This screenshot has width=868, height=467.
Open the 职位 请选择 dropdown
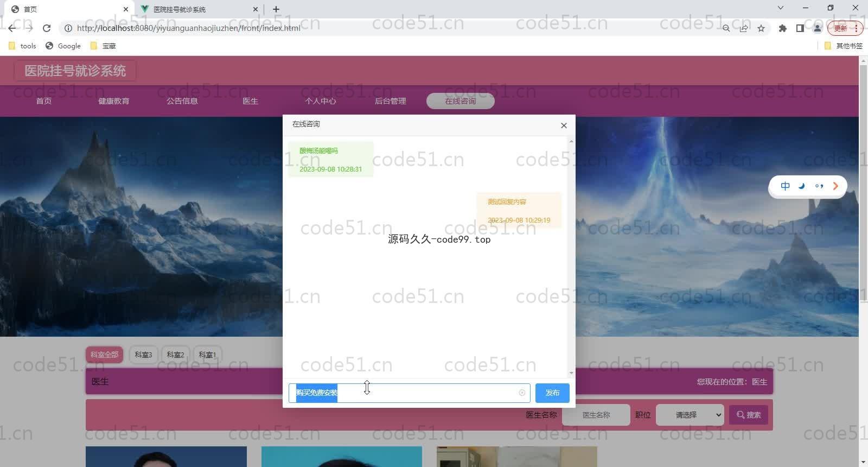pyautogui.click(x=690, y=415)
